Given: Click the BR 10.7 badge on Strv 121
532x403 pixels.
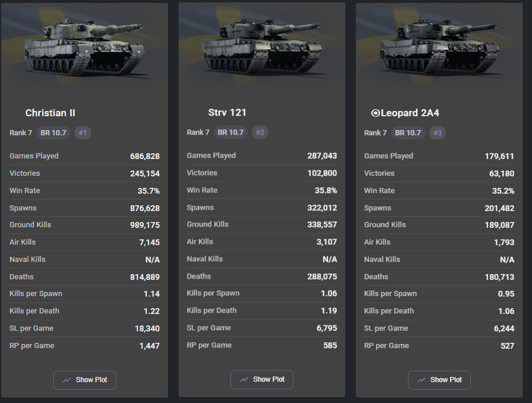Looking at the screenshot, I should pos(230,132).
